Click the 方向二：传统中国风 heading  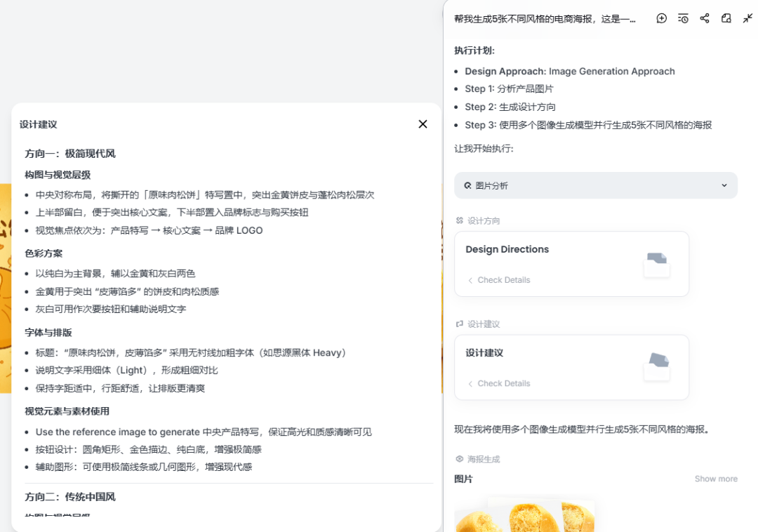pyautogui.click(x=70, y=497)
